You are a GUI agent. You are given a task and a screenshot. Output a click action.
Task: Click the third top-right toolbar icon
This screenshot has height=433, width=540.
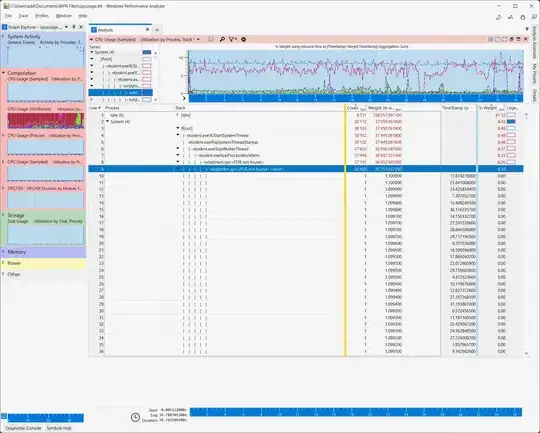click(522, 17)
